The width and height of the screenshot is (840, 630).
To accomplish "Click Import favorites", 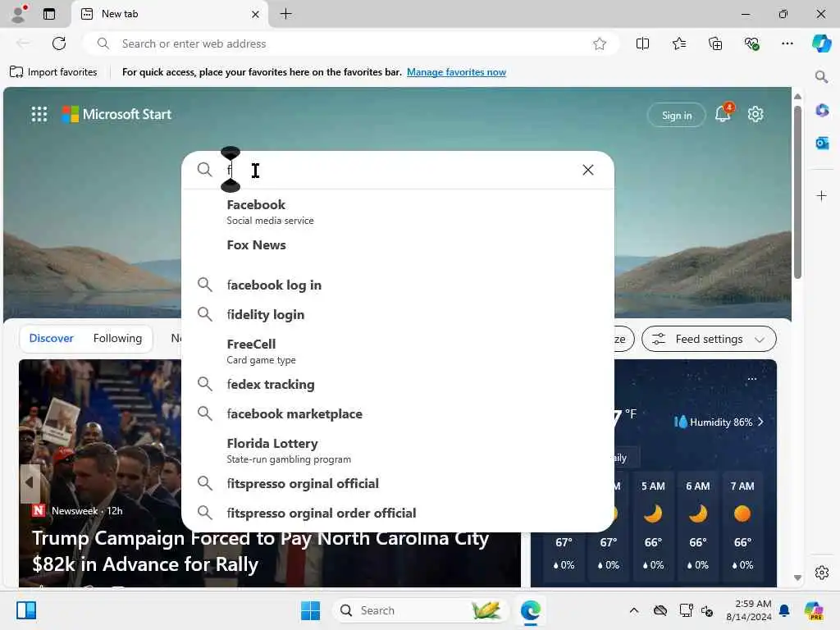I will pyautogui.click(x=53, y=72).
